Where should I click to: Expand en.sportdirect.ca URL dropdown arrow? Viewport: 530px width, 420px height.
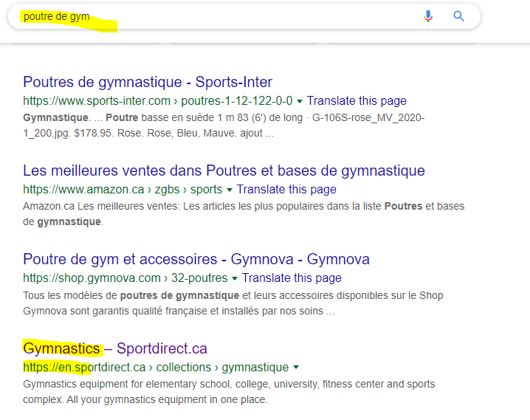pyautogui.click(x=296, y=368)
